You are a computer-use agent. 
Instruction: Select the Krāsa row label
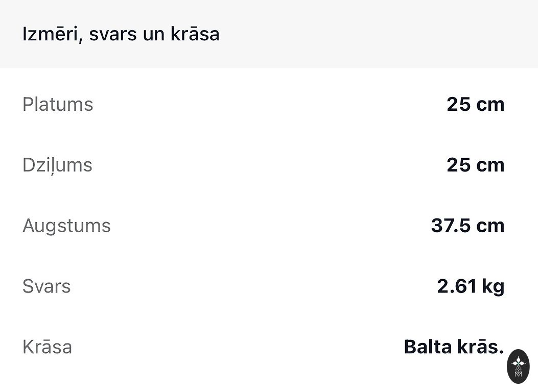pos(47,347)
